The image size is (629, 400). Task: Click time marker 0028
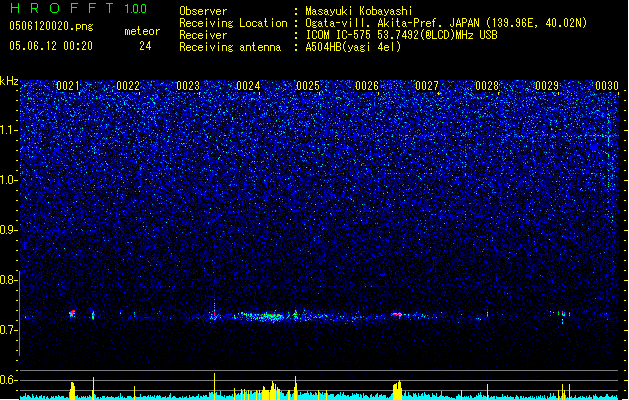point(487,86)
